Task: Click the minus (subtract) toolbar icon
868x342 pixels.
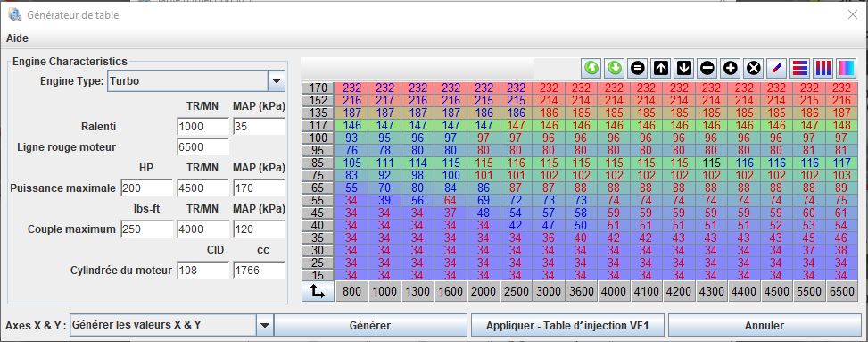Action: pyautogui.click(x=707, y=68)
